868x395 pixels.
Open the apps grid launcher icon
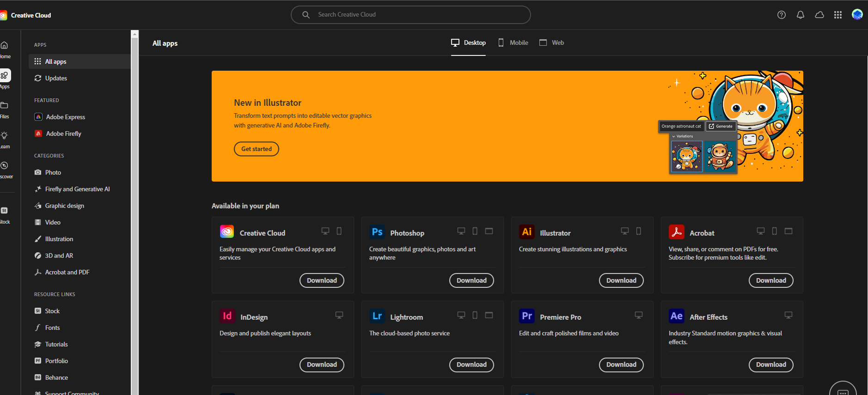tap(838, 15)
